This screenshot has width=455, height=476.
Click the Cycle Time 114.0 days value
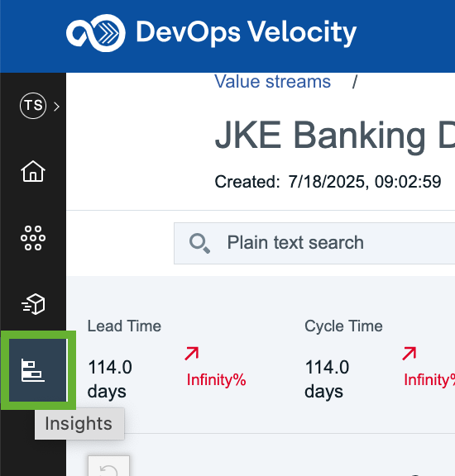pyautogui.click(x=327, y=379)
